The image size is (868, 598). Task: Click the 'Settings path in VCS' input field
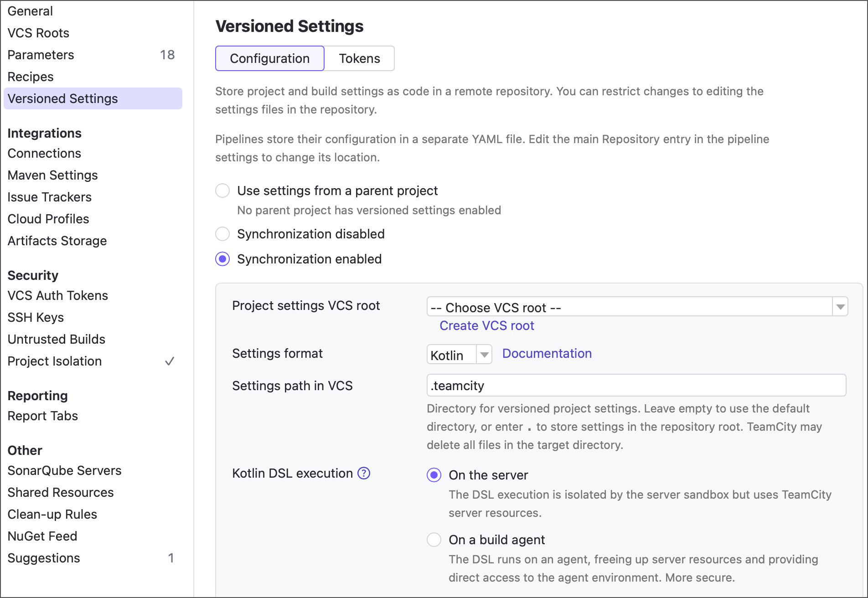(636, 386)
